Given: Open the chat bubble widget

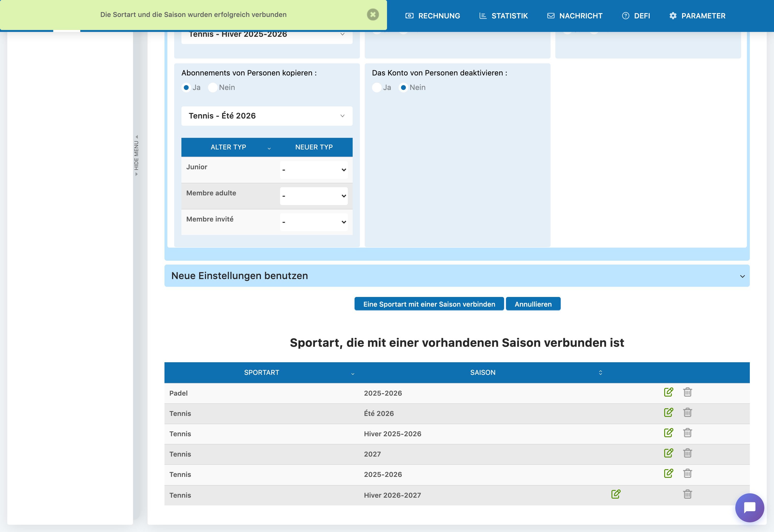Looking at the screenshot, I should pyautogui.click(x=750, y=508).
